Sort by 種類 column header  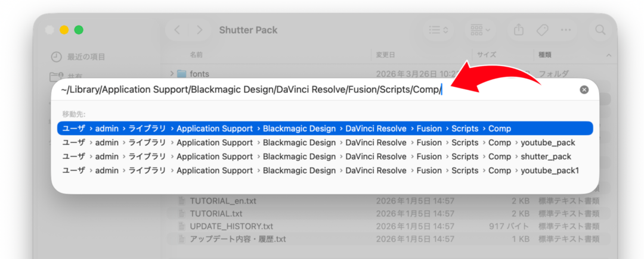pyautogui.click(x=545, y=55)
